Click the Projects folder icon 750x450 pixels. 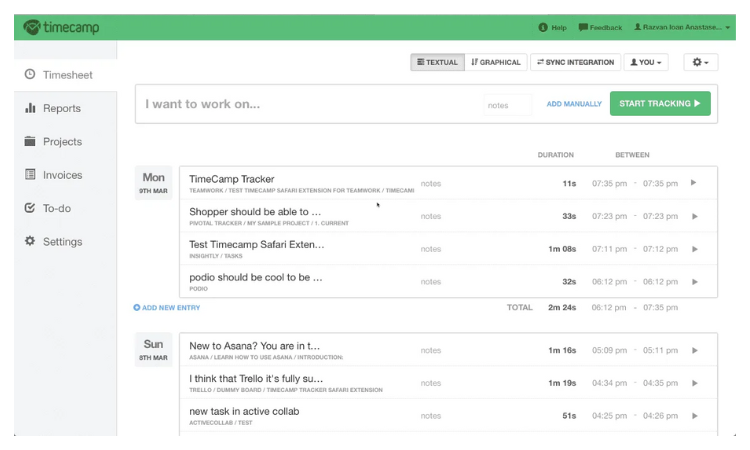(x=30, y=141)
